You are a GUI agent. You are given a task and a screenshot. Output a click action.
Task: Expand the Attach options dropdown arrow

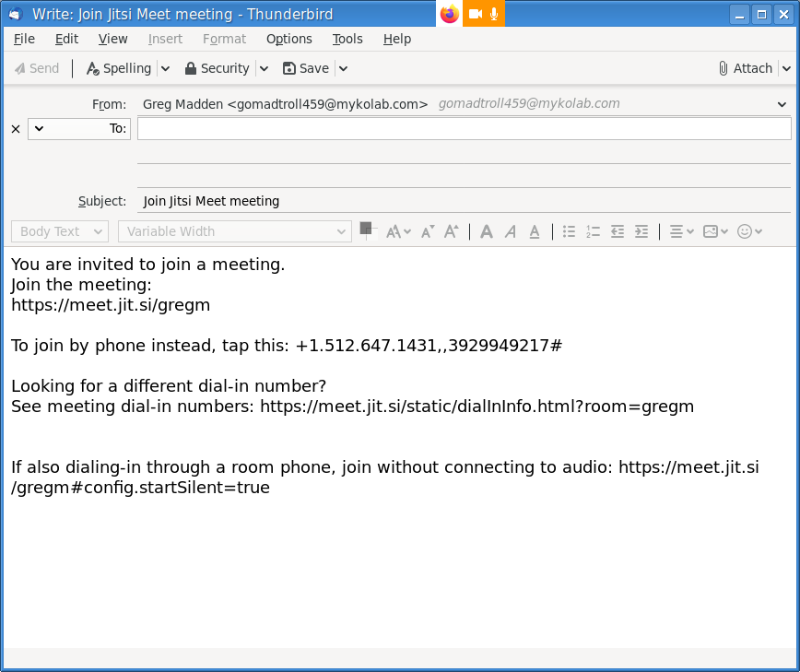pos(786,68)
